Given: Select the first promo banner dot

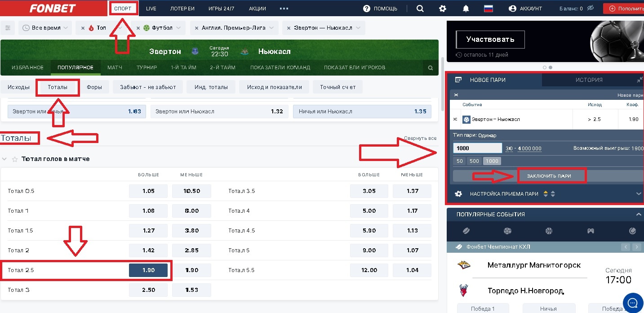Looking at the screenshot, I should click(545, 67).
